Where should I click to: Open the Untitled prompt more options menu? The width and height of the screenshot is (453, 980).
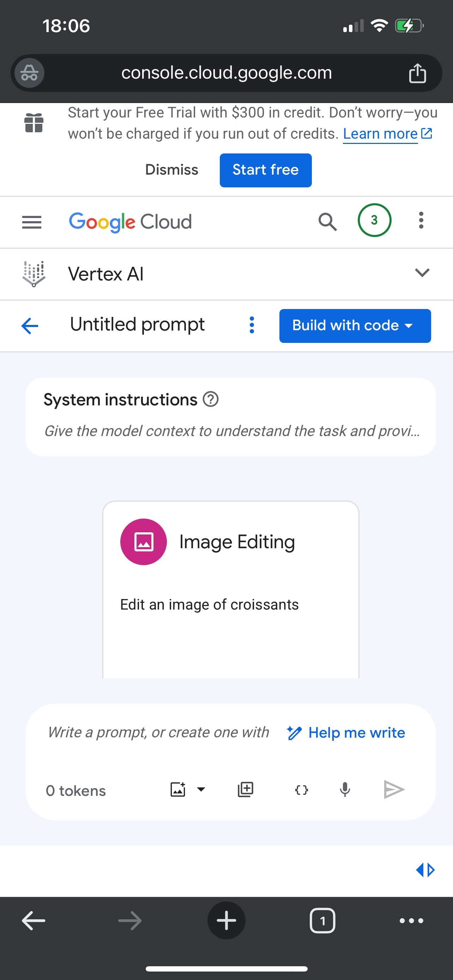pyautogui.click(x=252, y=325)
